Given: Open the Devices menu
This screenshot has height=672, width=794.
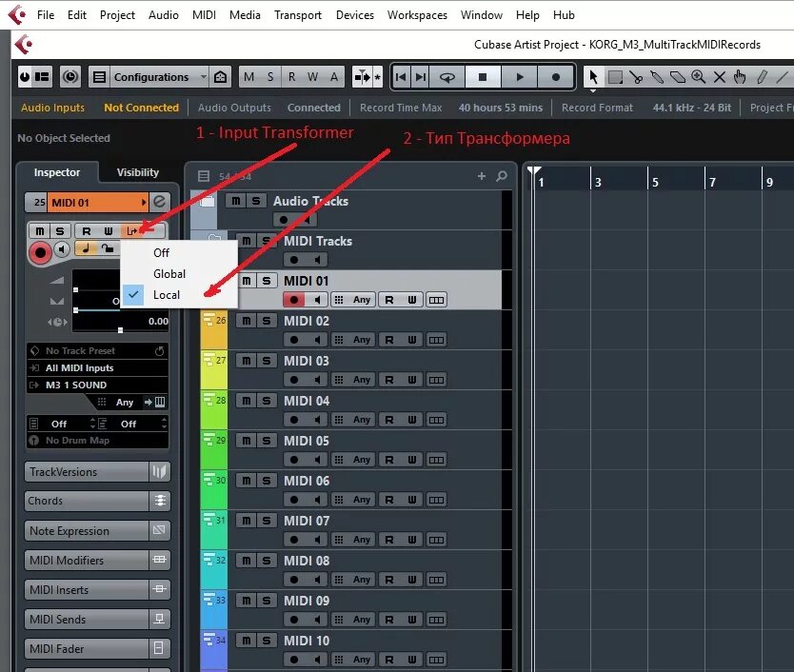Looking at the screenshot, I should tap(355, 15).
